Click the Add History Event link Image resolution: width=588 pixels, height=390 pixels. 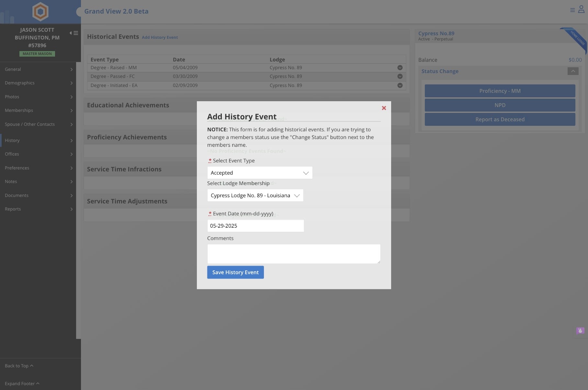[160, 37]
